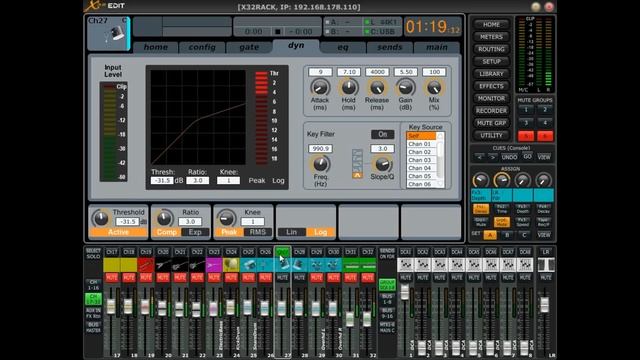640x360 pixels.
Task: Click the Ch29 overhead drum kit icon
Action: [x=316, y=265]
